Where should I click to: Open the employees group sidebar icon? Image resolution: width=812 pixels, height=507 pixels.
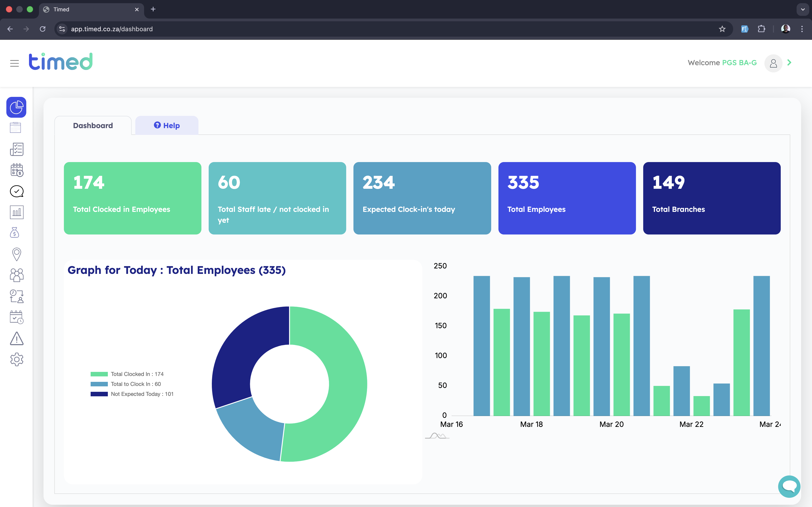click(17, 275)
